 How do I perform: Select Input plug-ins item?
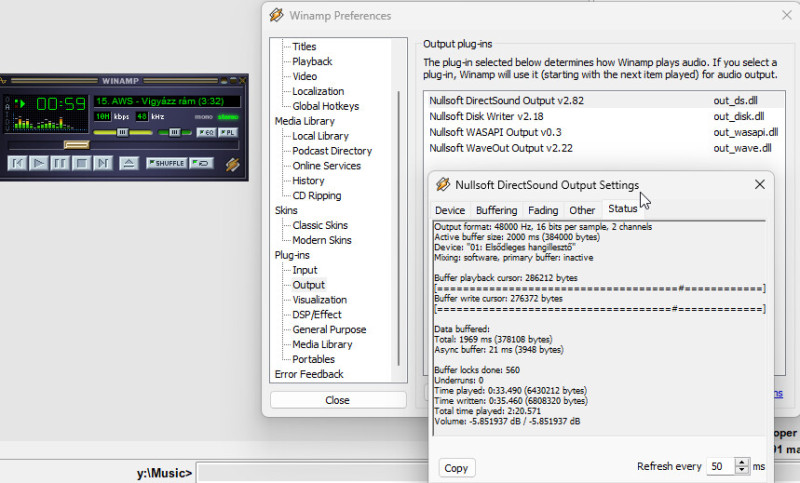point(305,270)
